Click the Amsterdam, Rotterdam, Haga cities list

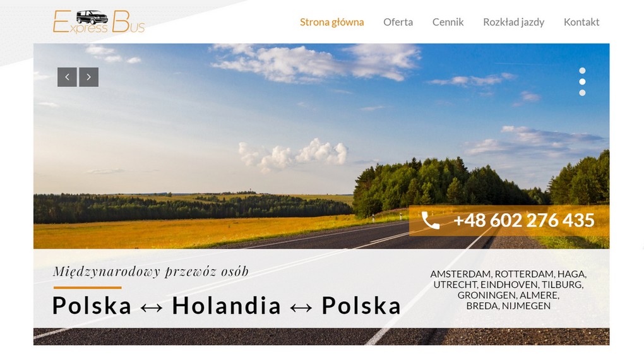click(508, 290)
